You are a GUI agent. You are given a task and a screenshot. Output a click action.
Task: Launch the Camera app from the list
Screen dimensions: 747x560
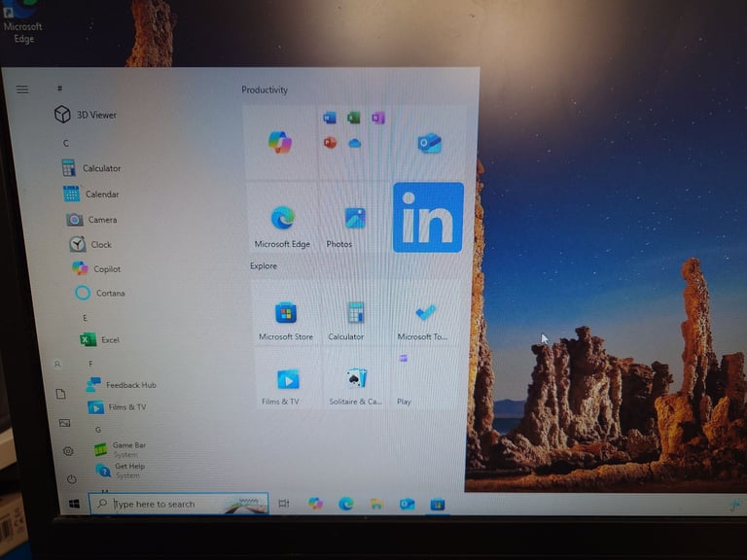click(x=92, y=220)
